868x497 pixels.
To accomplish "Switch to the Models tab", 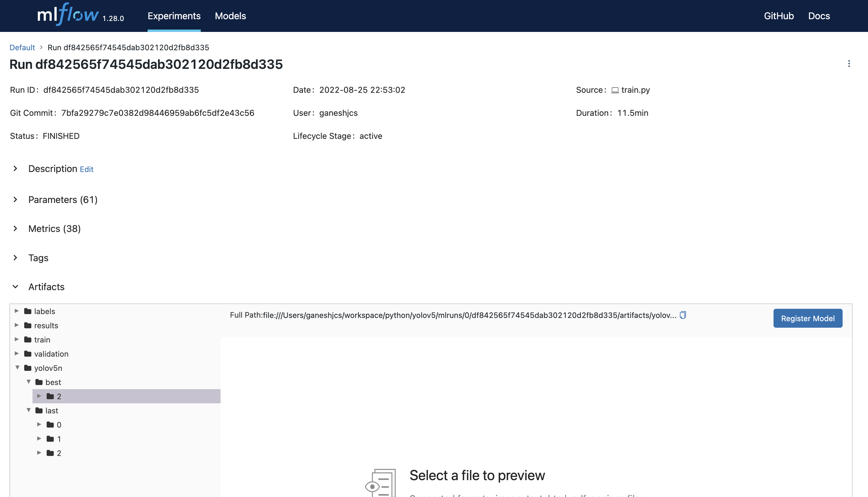I will point(230,16).
